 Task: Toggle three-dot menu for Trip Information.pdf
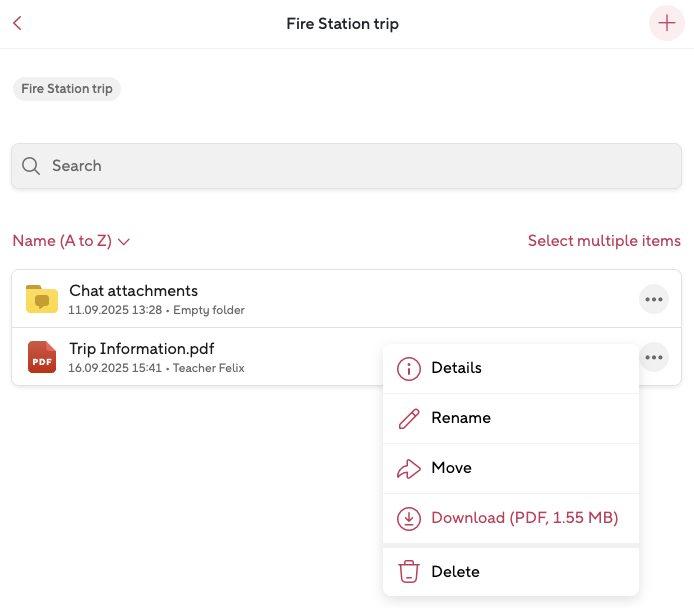[654, 357]
